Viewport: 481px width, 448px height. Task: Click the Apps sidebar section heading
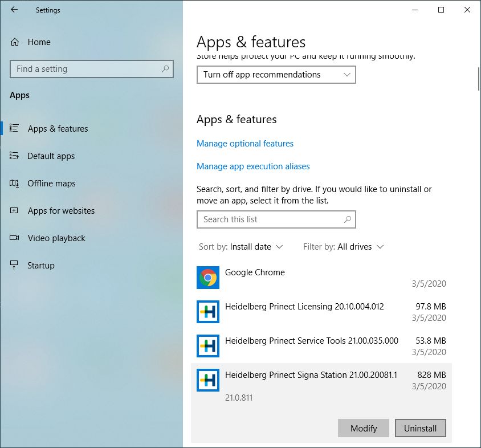coord(19,95)
